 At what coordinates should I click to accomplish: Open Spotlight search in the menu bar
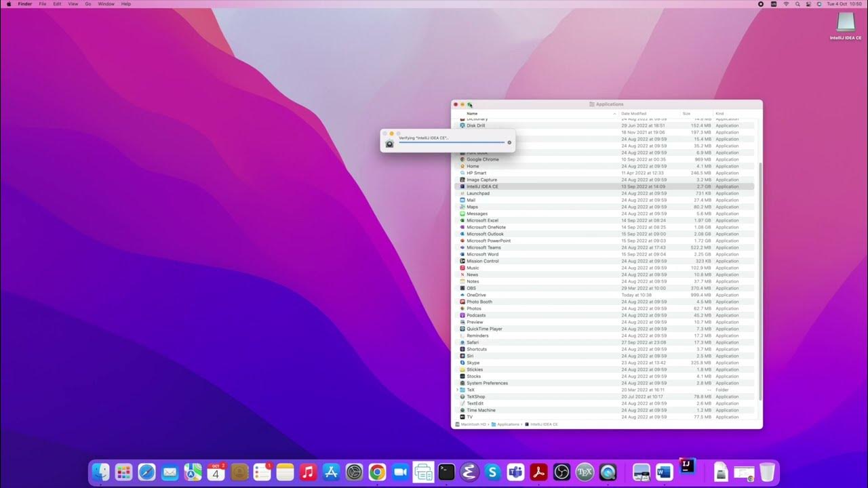(x=798, y=4)
